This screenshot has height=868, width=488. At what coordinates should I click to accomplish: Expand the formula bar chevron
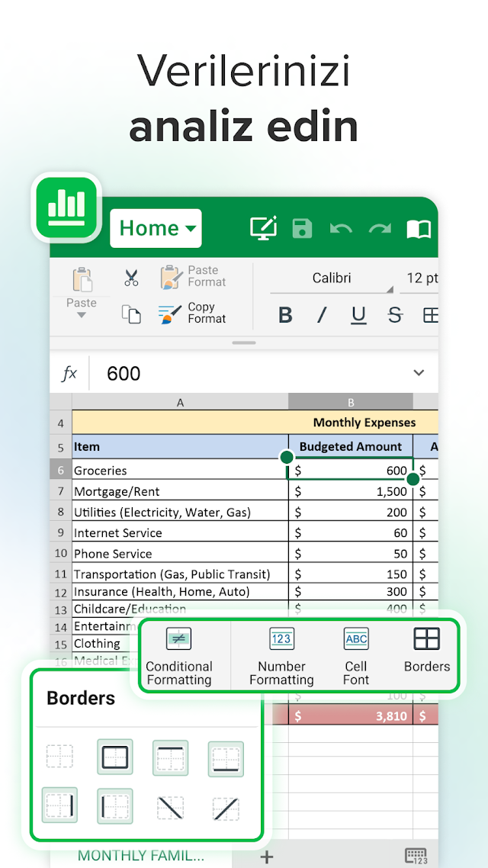pos(419,372)
